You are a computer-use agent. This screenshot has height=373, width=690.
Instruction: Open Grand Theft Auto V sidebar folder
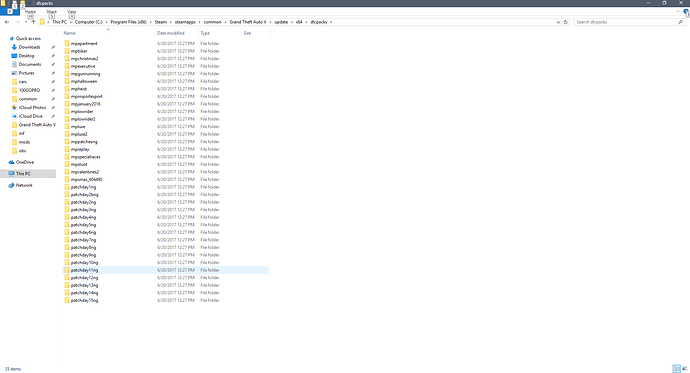click(37, 125)
